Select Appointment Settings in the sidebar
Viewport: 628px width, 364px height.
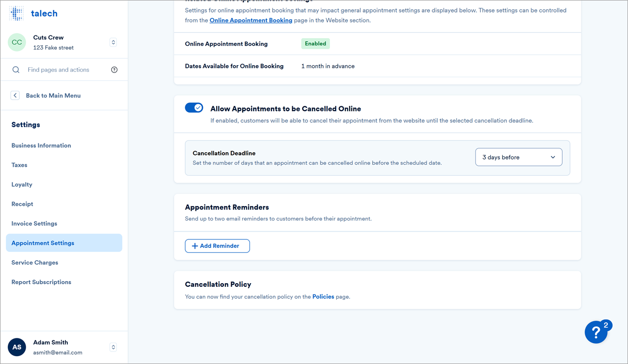43,242
